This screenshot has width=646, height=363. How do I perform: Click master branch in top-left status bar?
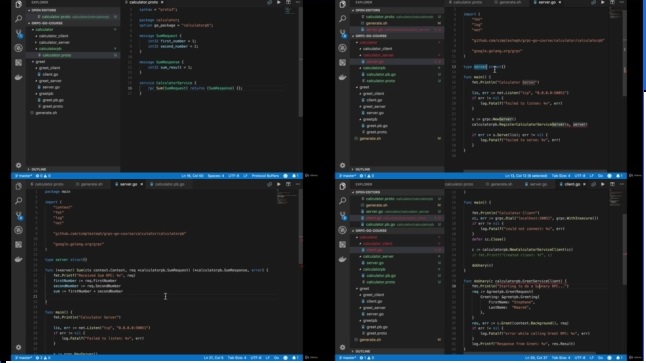click(x=23, y=176)
